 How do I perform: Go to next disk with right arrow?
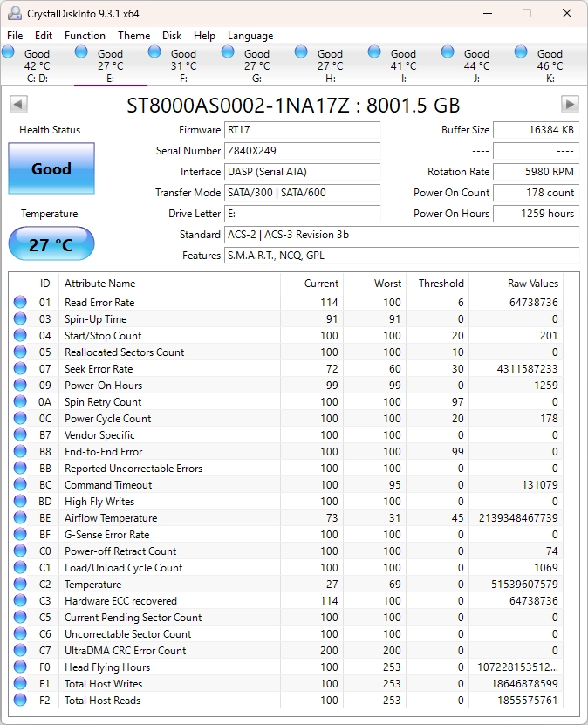pyautogui.click(x=570, y=105)
